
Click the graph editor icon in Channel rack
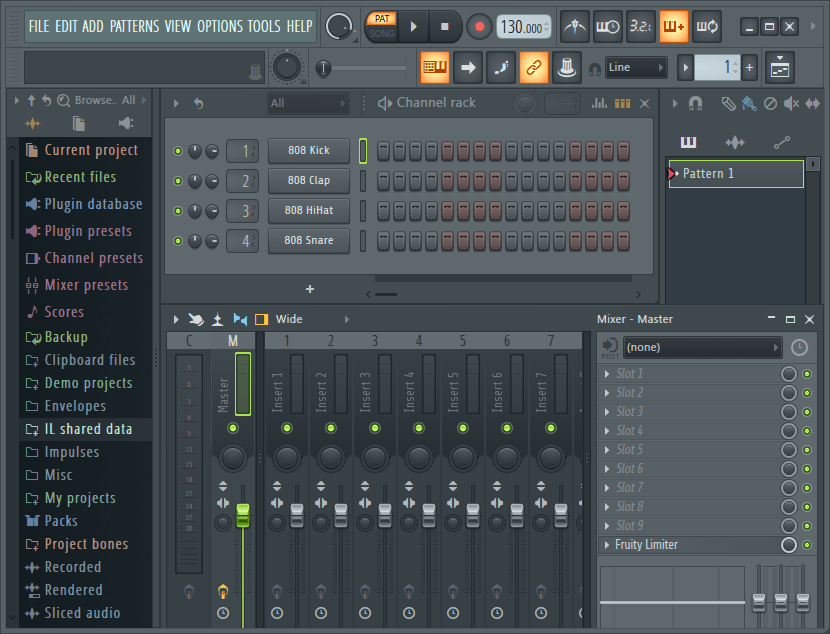point(600,103)
